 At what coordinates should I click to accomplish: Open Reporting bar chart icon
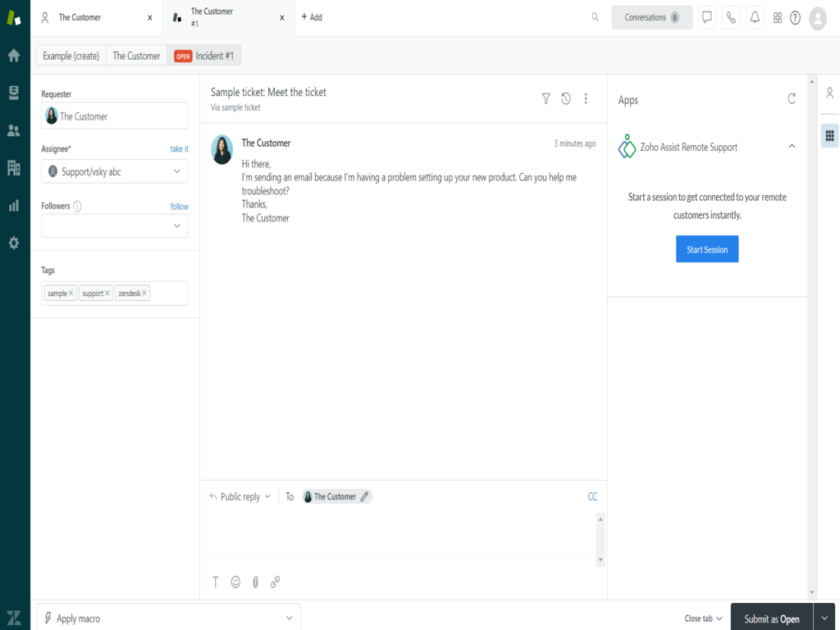[x=14, y=205]
